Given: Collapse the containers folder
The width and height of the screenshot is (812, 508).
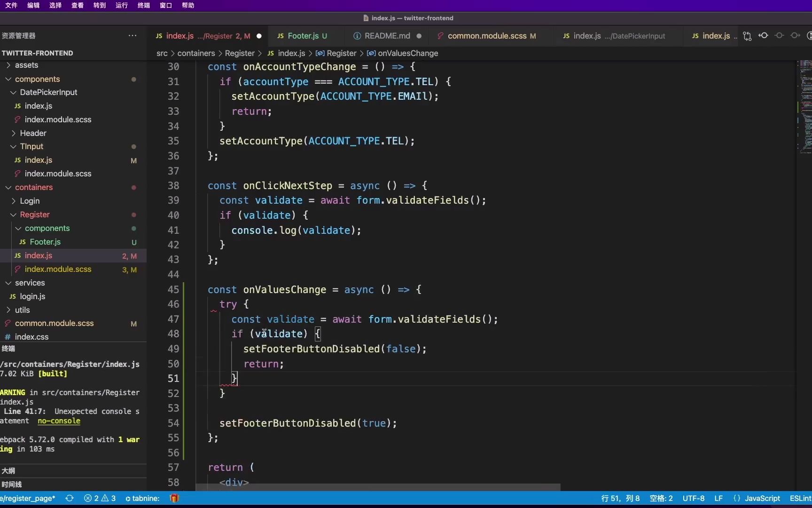Looking at the screenshot, I should pyautogui.click(x=73, y=187).
